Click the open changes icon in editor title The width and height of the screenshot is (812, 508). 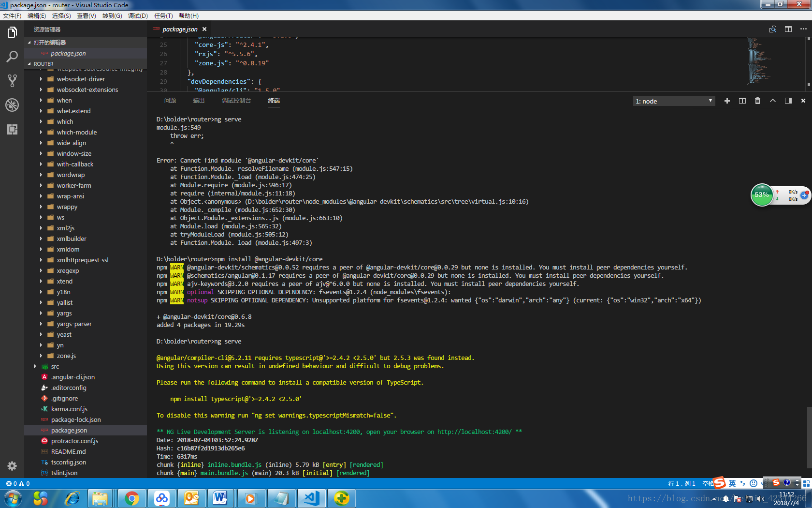[x=773, y=29]
